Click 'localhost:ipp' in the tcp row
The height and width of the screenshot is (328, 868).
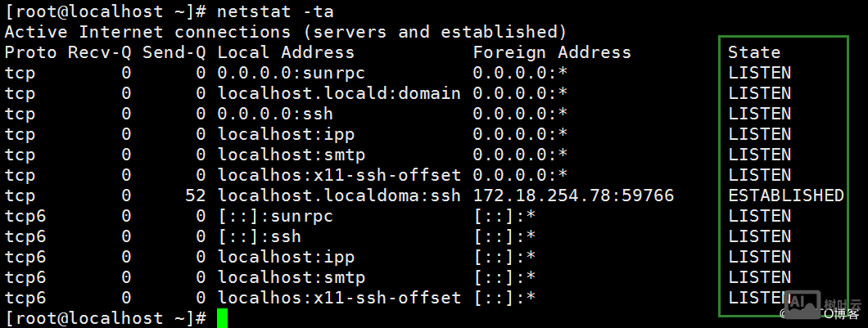(x=286, y=134)
